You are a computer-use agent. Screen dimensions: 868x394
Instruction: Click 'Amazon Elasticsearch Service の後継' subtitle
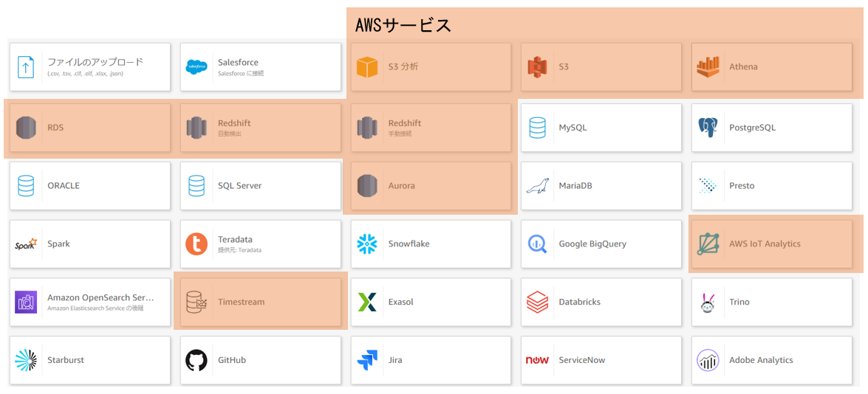point(95,308)
